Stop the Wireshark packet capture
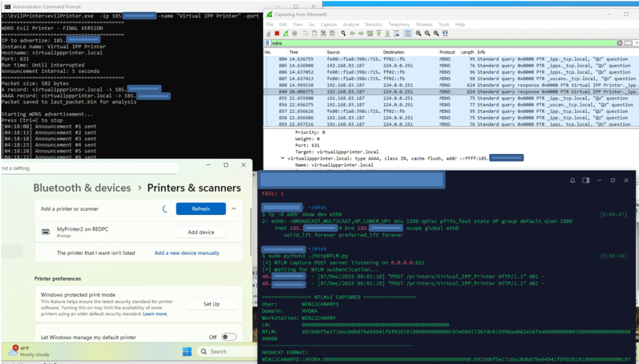Image resolution: width=639 pixels, height=364 pixels. [277, 33]
